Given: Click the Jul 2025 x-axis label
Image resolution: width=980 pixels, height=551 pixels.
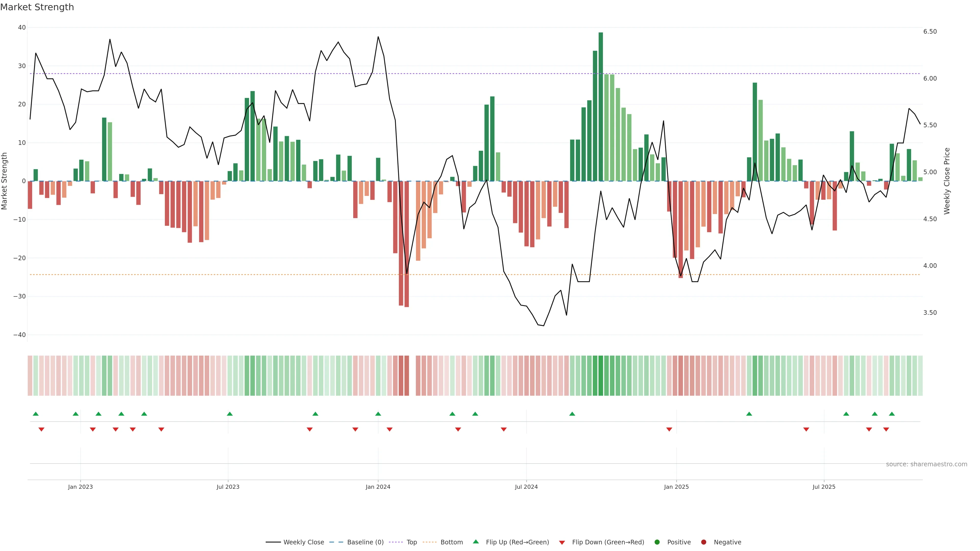Looking at the screenshot, I should coord(824,487).
